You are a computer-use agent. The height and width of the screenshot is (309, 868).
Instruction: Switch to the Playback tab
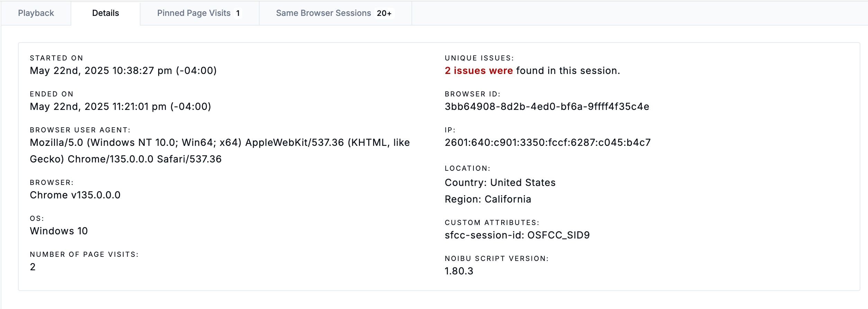pyautogui.click(x=36, y=13)
